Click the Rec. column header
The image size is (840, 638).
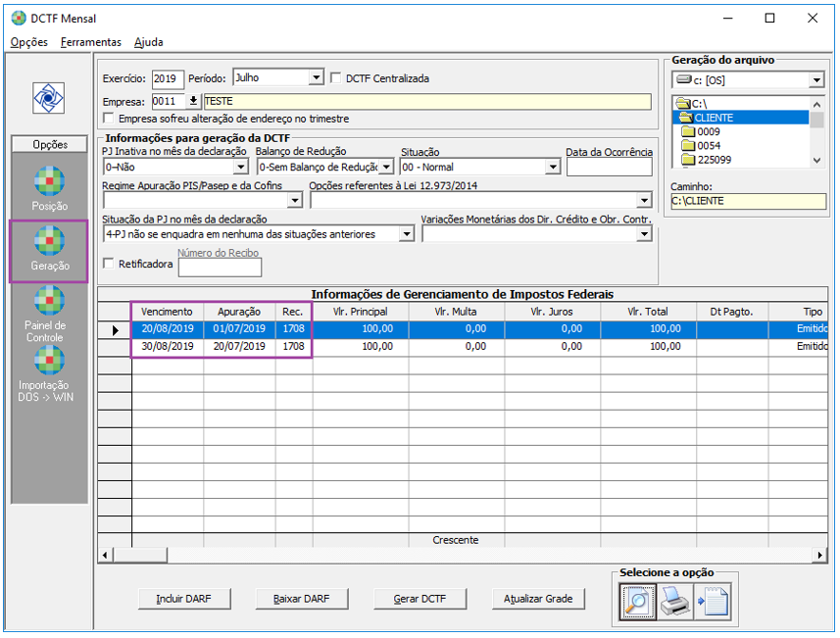(x=293, y=312)
